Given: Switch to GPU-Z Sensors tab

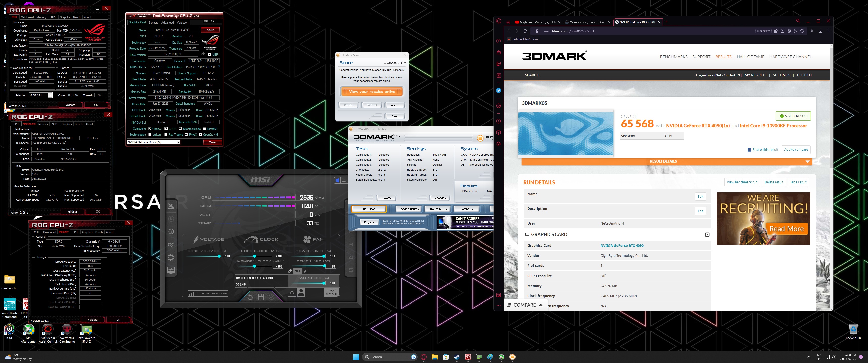Looking at the screenshot, I should [x=153, y=22].
